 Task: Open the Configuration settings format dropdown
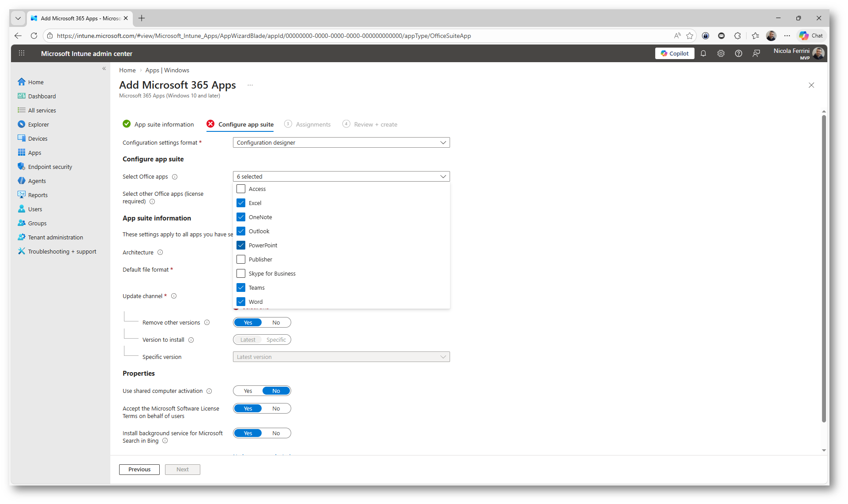[x=341, y=142]
